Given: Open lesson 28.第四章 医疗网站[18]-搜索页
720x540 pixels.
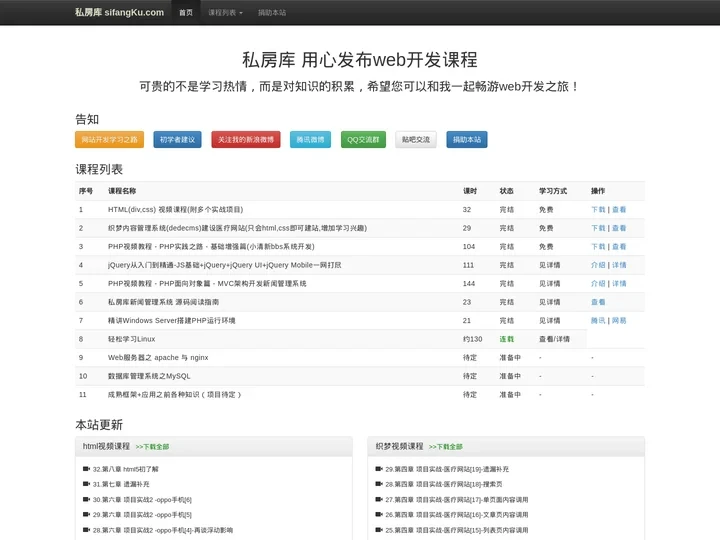Looking at the screenshot, I should click(x=444, y=484).
